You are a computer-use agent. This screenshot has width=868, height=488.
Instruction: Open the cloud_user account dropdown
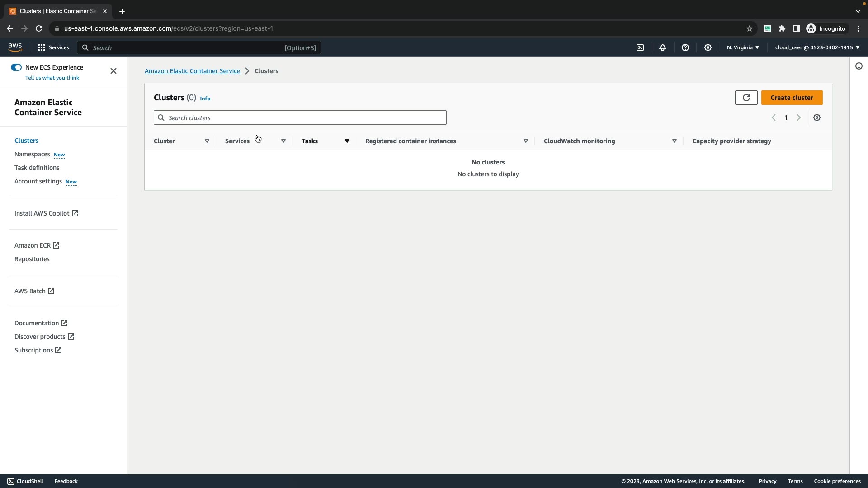pyautogui.click(x=817, y=47)
